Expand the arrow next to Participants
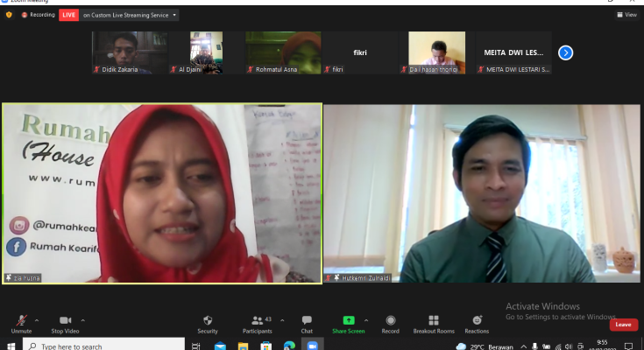This screenshot has height=350, width=644. (282, 320)
